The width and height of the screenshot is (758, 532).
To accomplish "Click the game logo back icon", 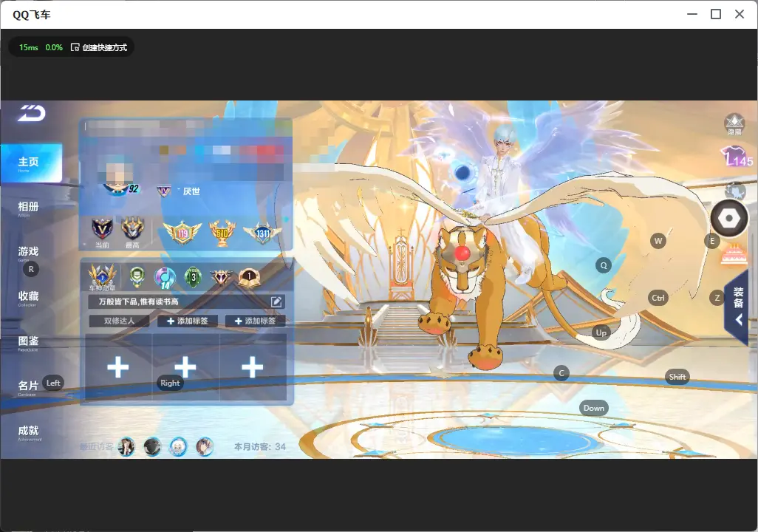I will [32, 113].
